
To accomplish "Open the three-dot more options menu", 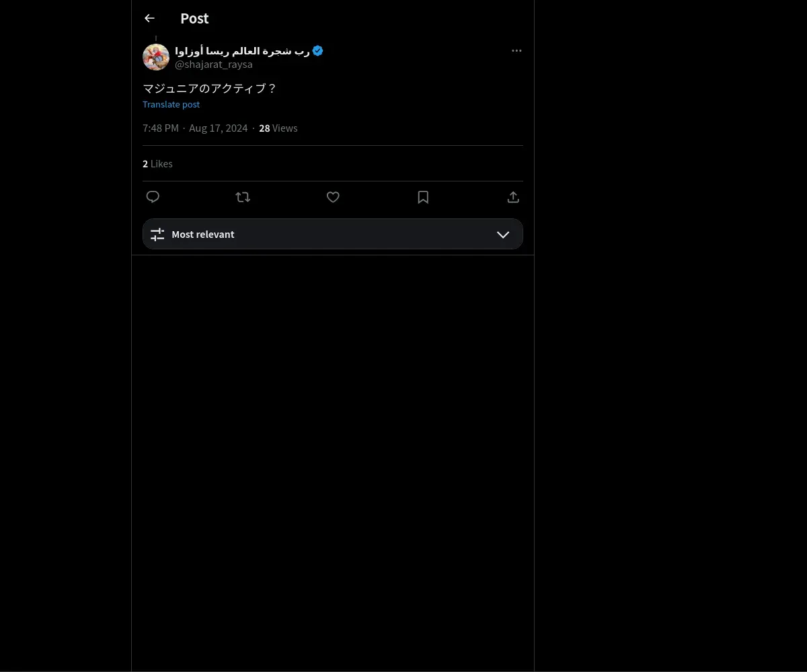I will pyautogui.click(x=516, y=51).
